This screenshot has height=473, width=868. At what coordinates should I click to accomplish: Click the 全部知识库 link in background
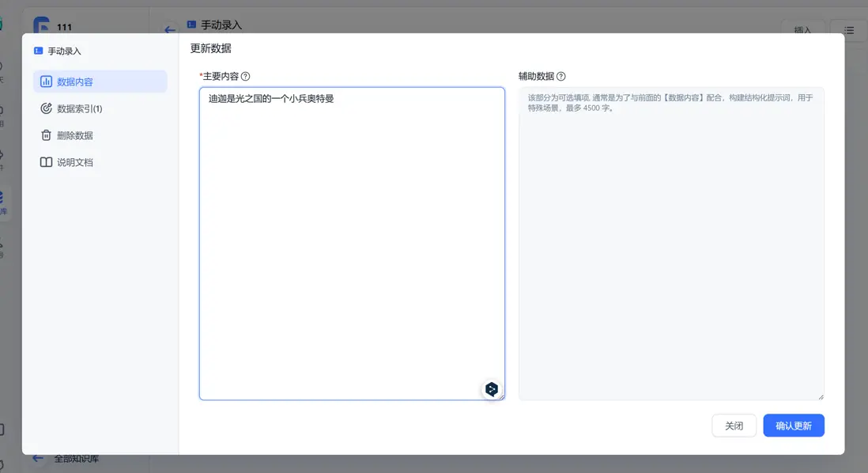[77, 459]
